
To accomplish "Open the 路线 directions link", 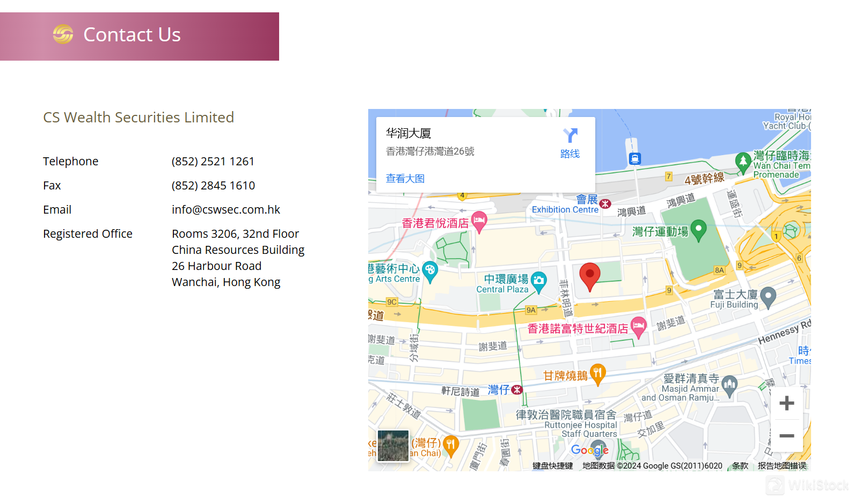I will [x=570, y=154].
